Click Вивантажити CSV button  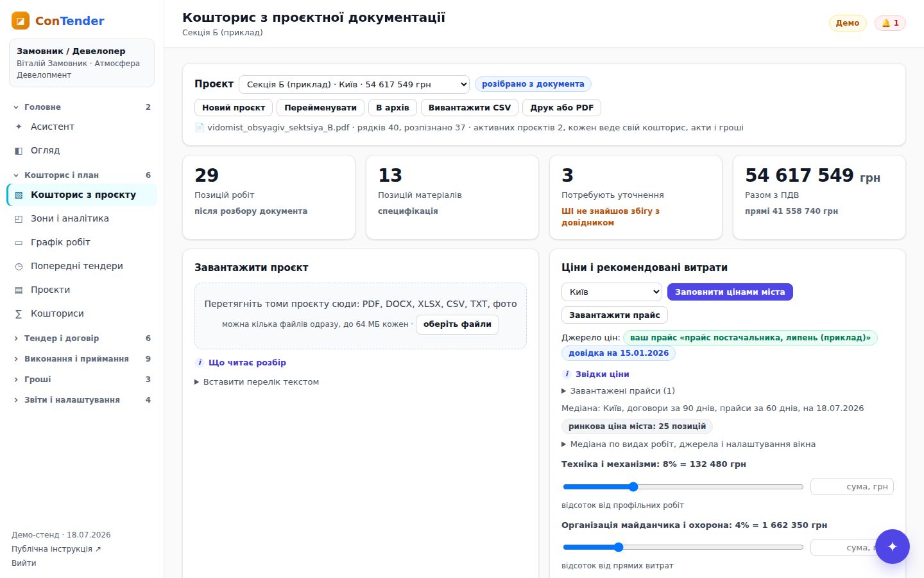click(470, 107)
